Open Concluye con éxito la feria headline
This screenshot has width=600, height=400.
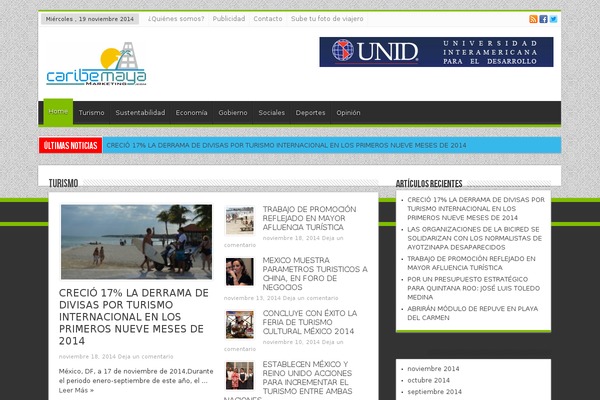(x=310, y=322)
